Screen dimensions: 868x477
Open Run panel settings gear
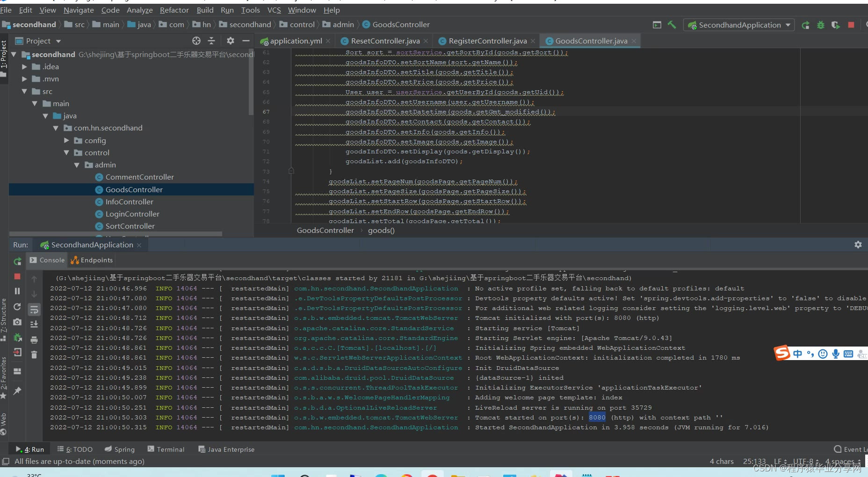[x=858, y=245]
